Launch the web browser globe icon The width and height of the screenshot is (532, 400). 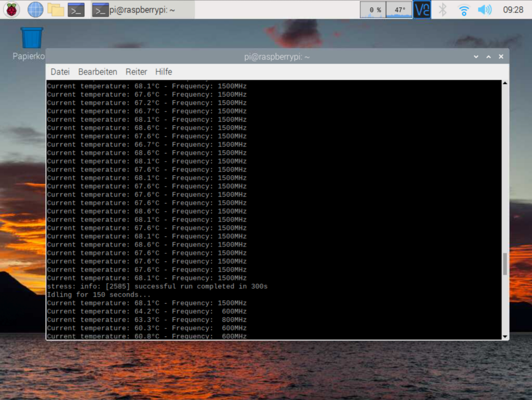35,9
